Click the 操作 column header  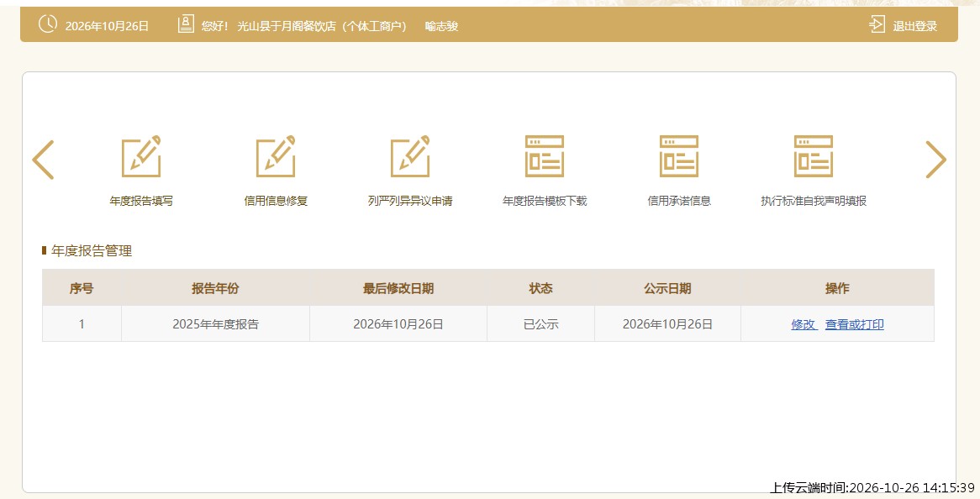(x=837, y=288)
